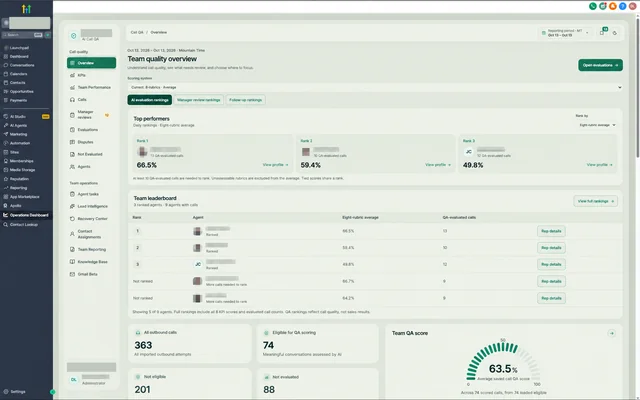The height and width of the screenshot is (400, 640).
Task: Click the orange notifications bell icon
Action: coord(613,6)
